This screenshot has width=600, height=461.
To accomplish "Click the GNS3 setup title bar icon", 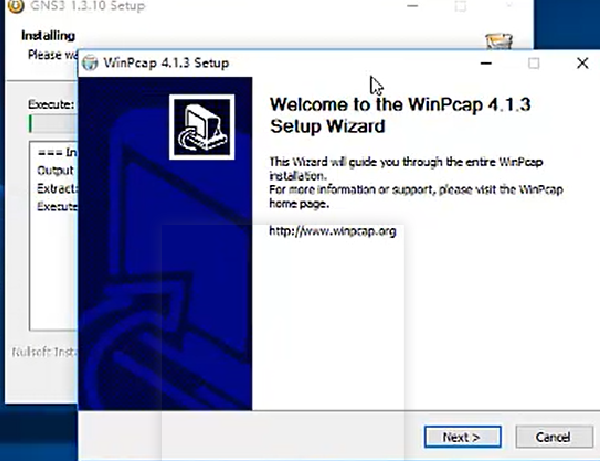I will coord(16,6).
